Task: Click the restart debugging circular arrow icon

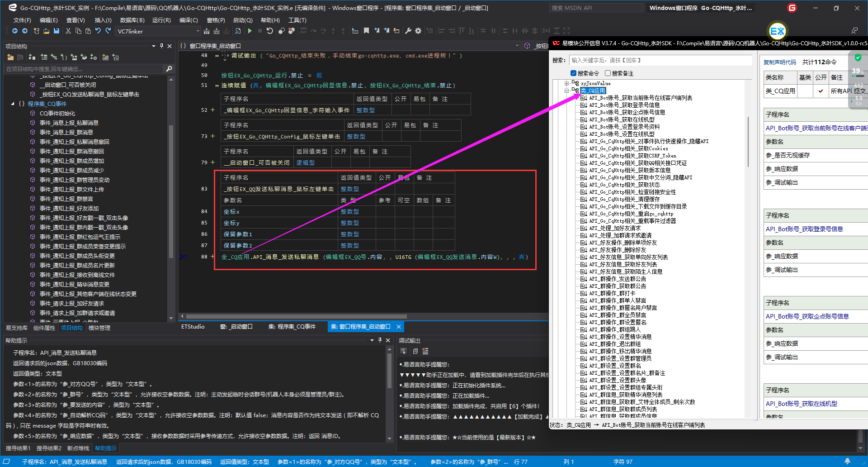Action: [x=270, y=31]
